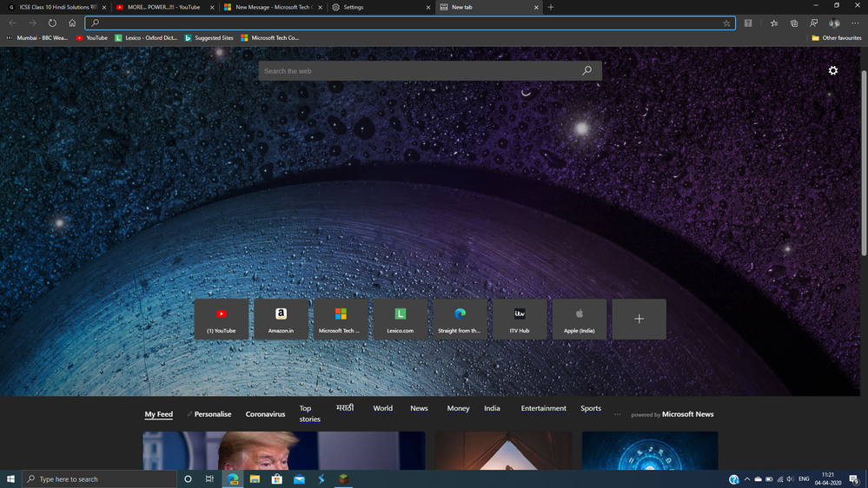
Task: Add a new quick link tile
Action: tap(639, 319)
